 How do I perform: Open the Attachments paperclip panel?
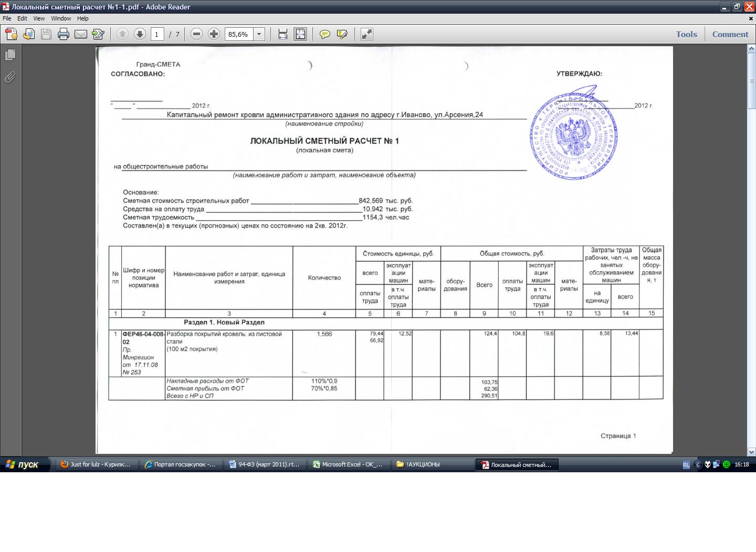(x=10, y=78)
